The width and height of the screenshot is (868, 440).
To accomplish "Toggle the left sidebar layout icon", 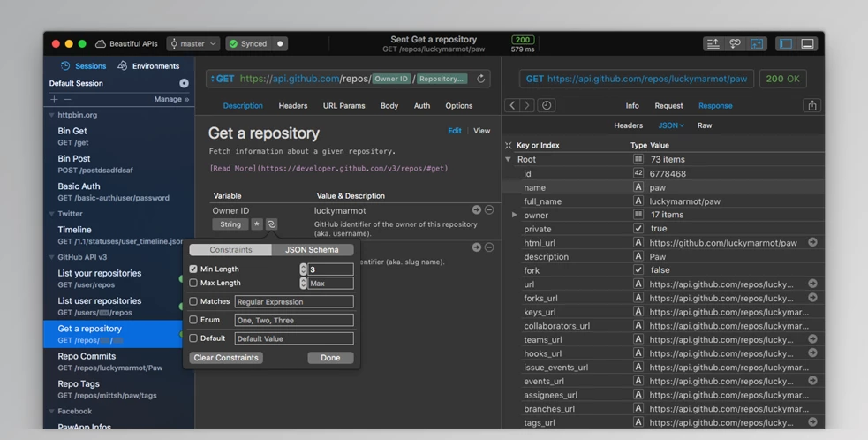I will pos(784,43).
